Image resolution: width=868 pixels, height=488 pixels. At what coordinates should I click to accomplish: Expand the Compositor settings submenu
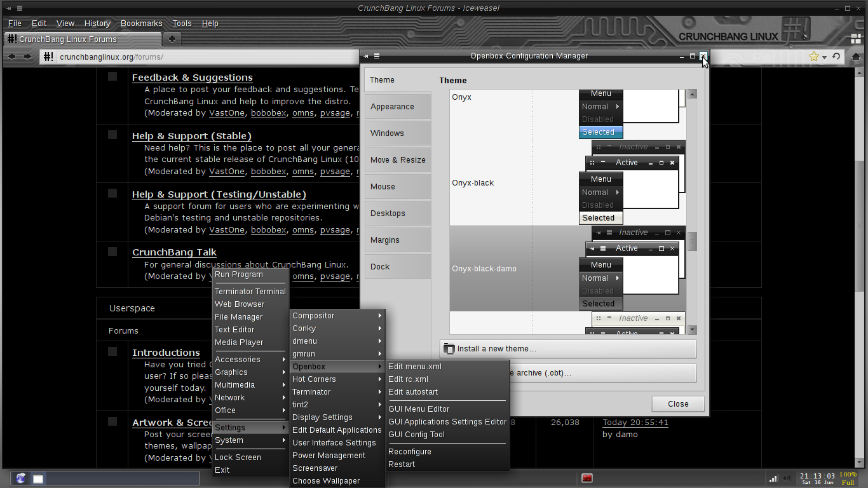click(x=337, y=316)
